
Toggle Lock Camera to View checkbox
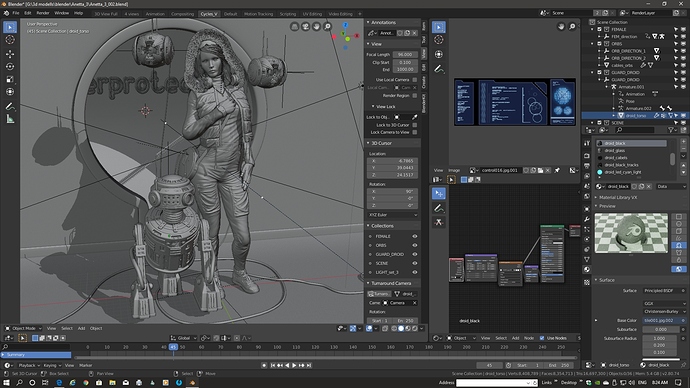415,132
